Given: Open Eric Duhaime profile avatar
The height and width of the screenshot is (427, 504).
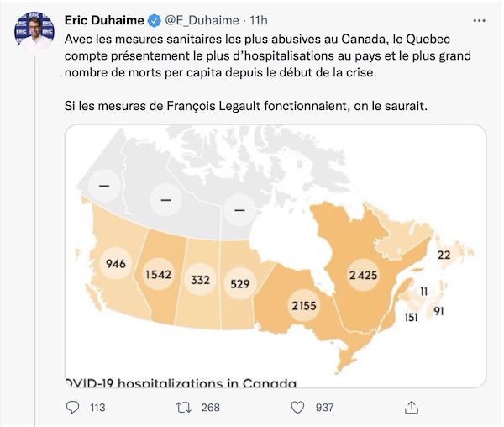Looking at the screenshot, I should [x=34, y=31].
